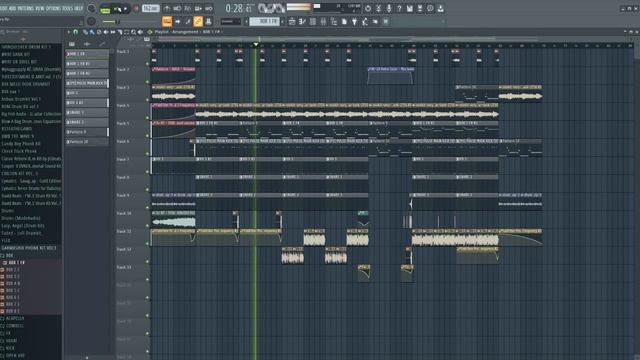Click the red record button
640x360 pixels.
[x=136, y=9]
